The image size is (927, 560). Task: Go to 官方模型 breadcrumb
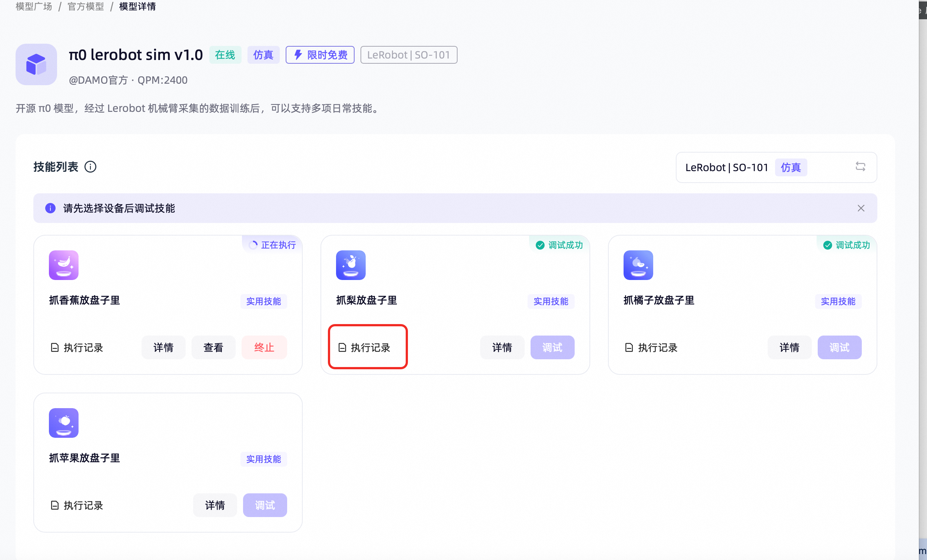[86, 6]
